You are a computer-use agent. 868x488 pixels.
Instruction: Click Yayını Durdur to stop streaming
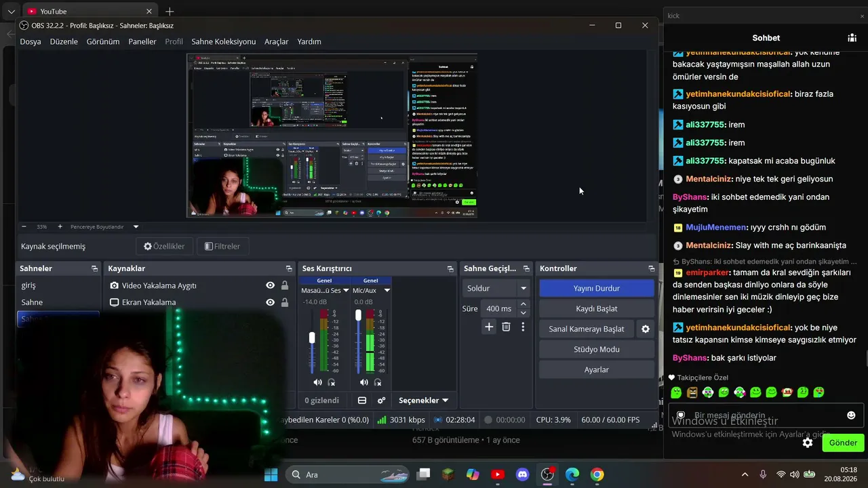(x=597, y=288)
